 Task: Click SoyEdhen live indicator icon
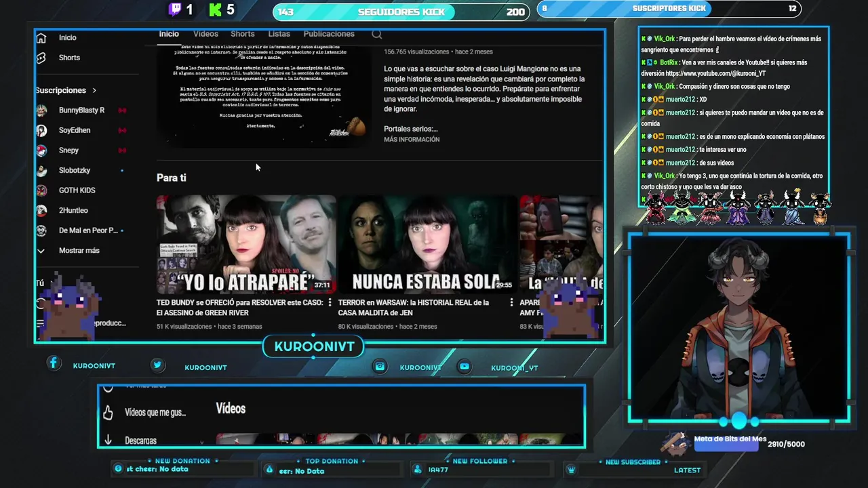coord(122,130)
